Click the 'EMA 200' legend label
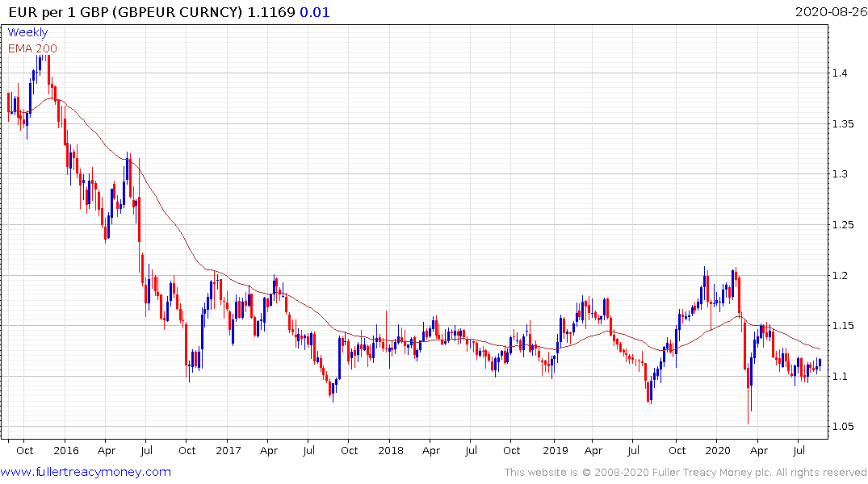The width and height of the screenshot is (868, 484). point(32,48)
